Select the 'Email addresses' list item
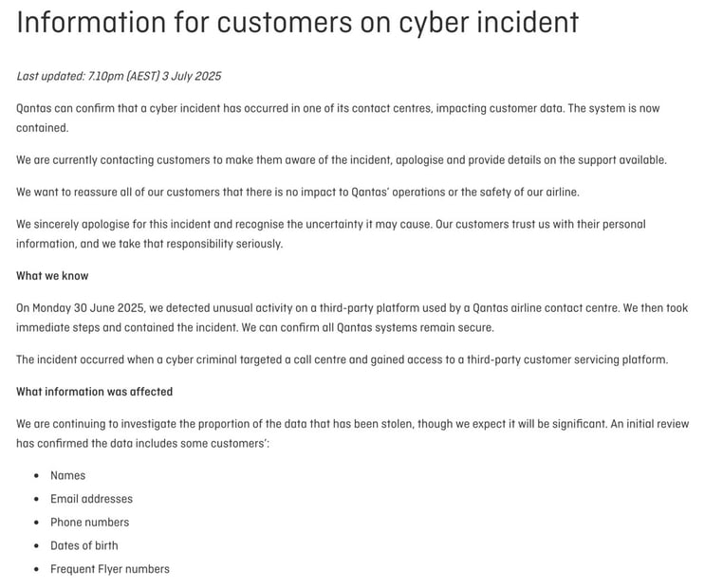Screen dimensions: 723x588 point(91,499)
